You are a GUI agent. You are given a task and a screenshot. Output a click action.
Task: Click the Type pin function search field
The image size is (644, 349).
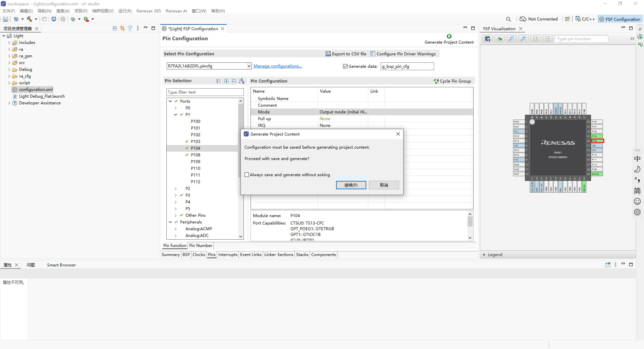581,39
